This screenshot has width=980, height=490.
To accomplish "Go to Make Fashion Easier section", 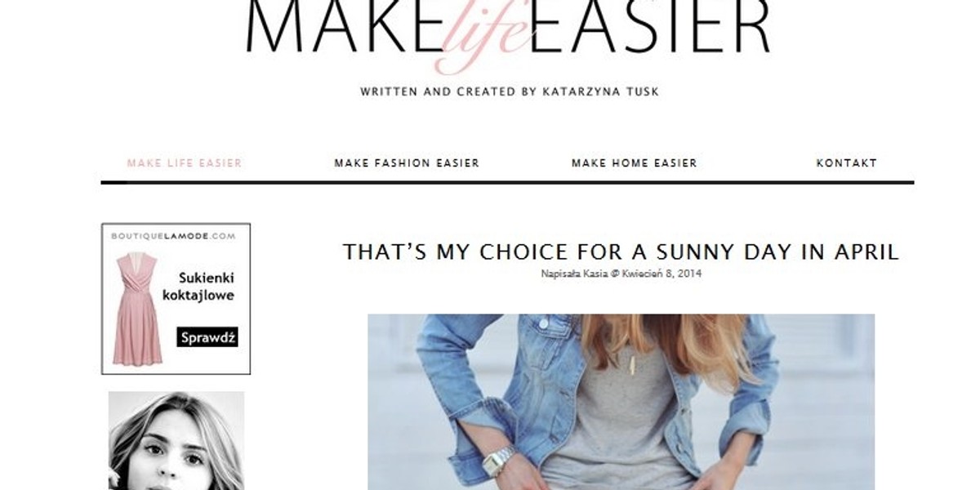I will point(407,163).
